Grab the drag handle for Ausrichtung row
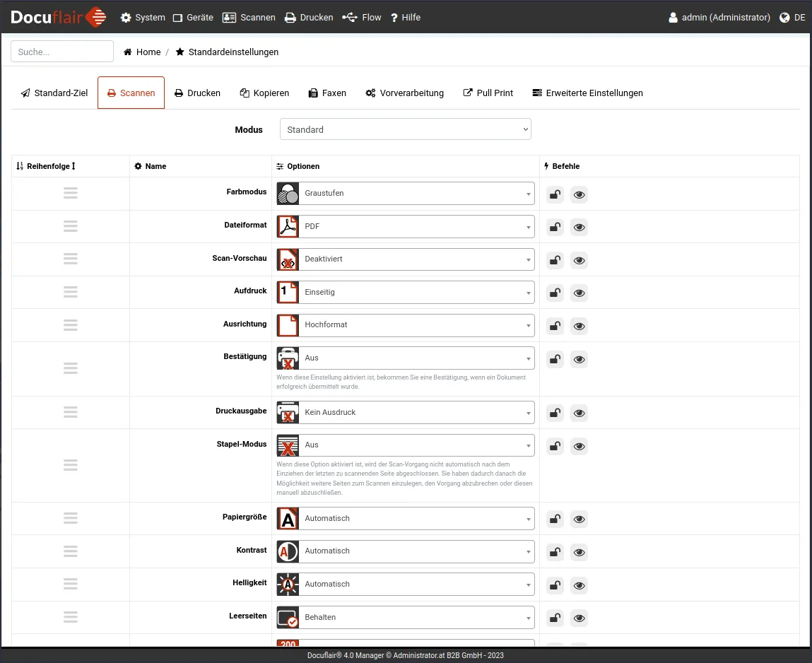812x663 pixels. [70, 325]
